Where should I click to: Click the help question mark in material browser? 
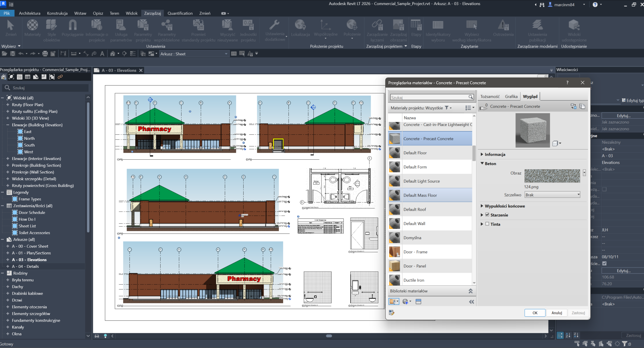[x=567, y=83]
